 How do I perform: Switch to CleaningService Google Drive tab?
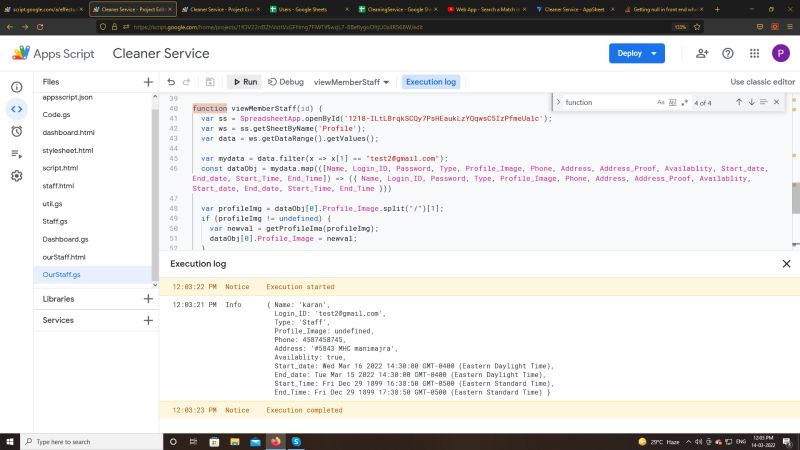tap(398, 9)
